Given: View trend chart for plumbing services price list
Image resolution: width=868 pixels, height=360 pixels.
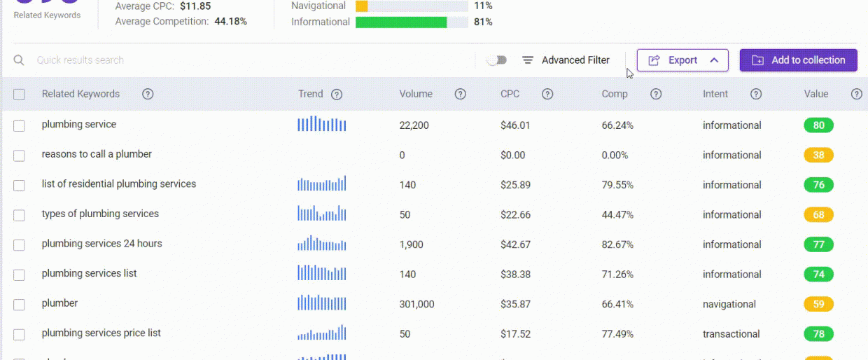Looking at the screenshot, I should (322, 332).
